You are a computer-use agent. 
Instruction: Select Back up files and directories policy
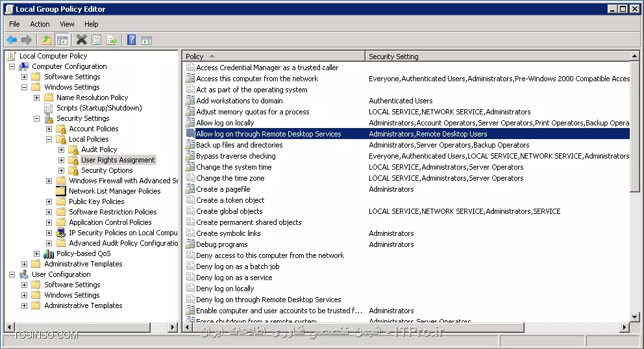240,145
